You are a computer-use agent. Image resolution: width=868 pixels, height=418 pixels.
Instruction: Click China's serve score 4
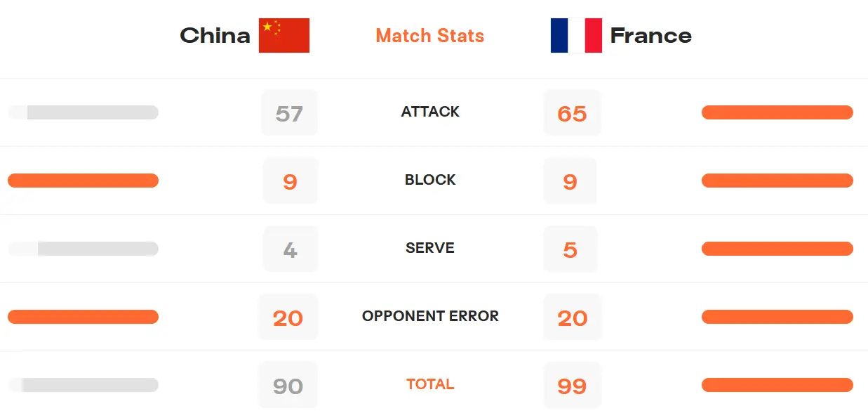(290, 249)
